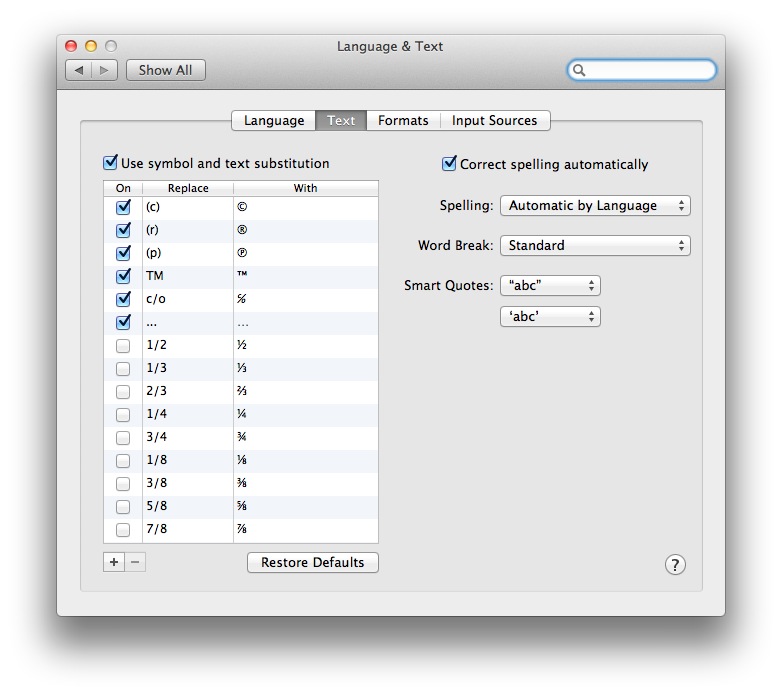782x695 pixels.
Task: Minimize the Language & Text window
Action: [x=91, y=46]
